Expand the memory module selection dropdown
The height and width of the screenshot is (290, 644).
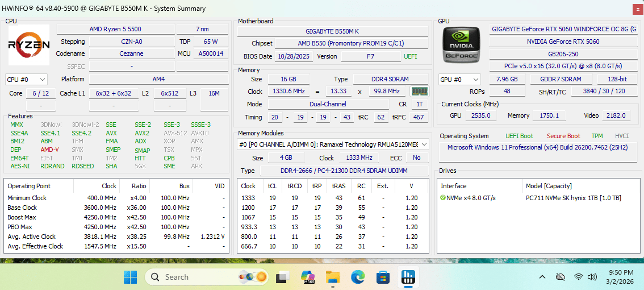coord(333,144)
